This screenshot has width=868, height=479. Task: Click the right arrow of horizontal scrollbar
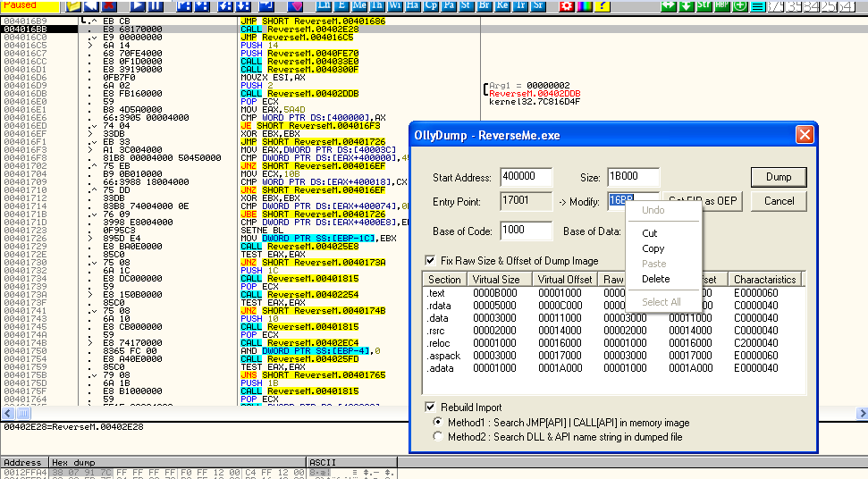(x=862, y=413)
